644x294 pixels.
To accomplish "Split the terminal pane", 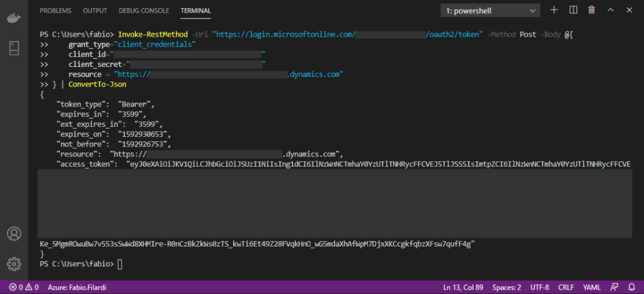I will click(573, 10).
